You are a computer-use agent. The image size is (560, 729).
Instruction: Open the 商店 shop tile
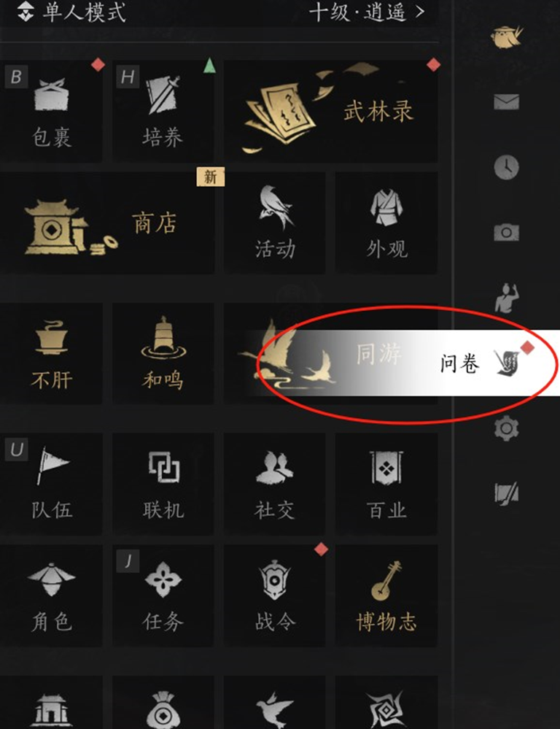point(107,223)
